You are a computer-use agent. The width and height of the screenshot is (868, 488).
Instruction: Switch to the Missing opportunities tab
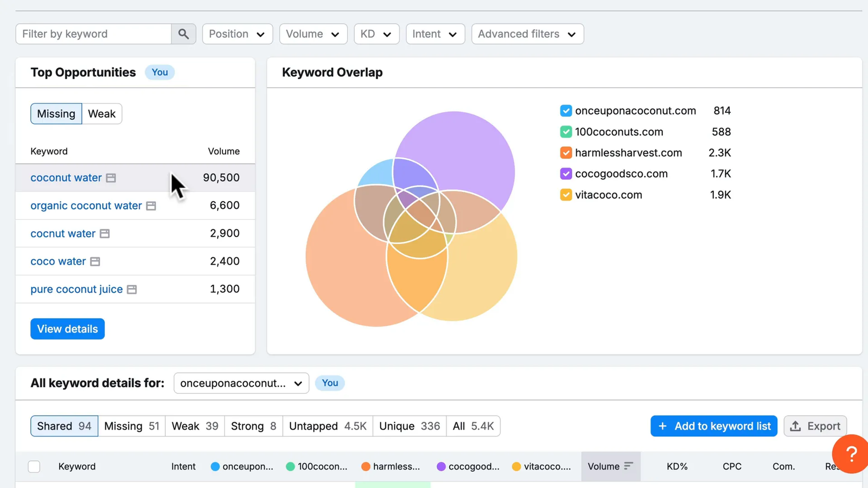pyautogui.click(x=56, y=114)
